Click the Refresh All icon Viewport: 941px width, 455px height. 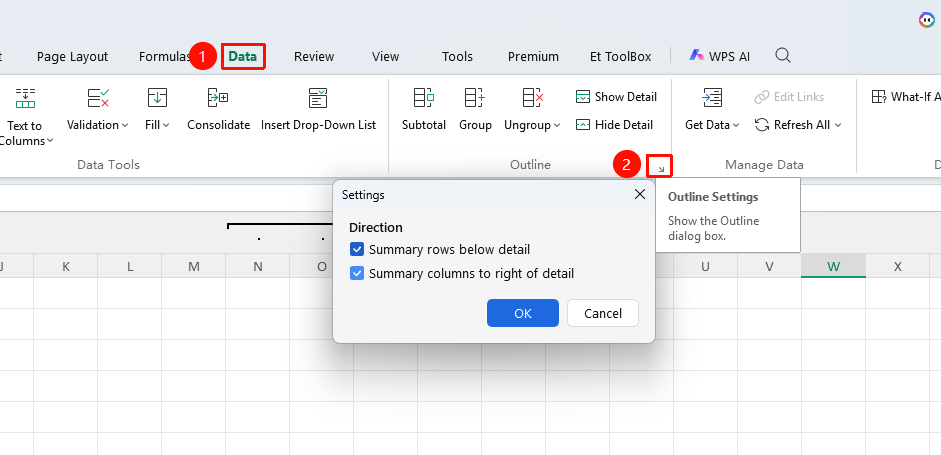coord(762,125)
